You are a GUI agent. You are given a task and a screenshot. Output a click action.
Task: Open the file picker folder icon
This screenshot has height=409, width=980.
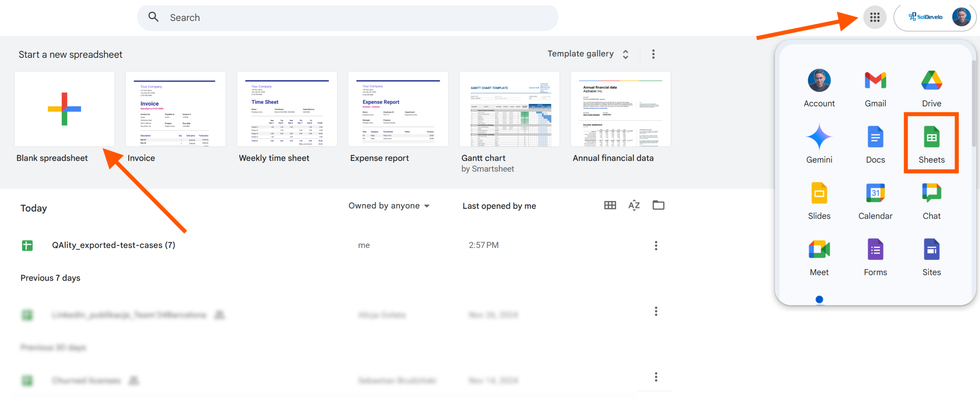pos(658,205)
